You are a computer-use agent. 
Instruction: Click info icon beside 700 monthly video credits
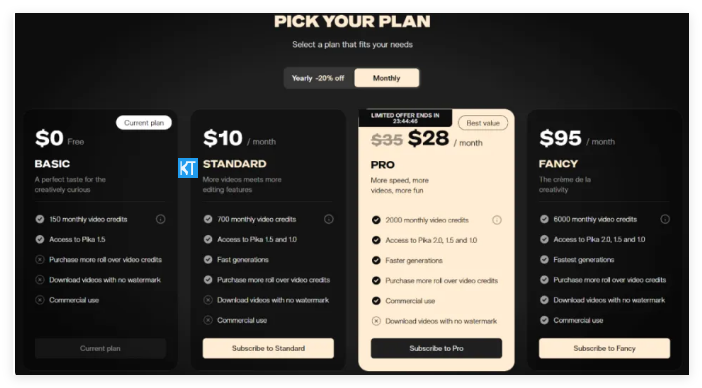click(x=329, y=219)
